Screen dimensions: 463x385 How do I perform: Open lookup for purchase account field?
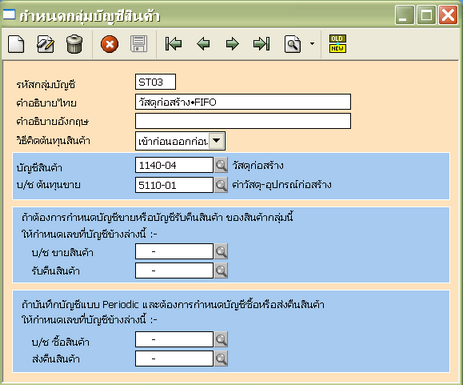click(221, 339)
